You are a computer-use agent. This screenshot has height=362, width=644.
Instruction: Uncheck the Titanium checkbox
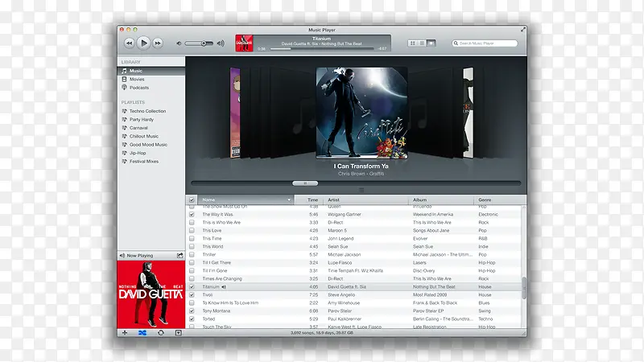coord(192,287)
